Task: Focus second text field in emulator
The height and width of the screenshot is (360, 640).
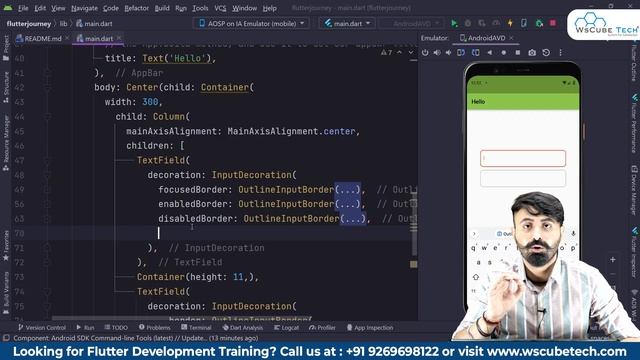Action: 523,179
